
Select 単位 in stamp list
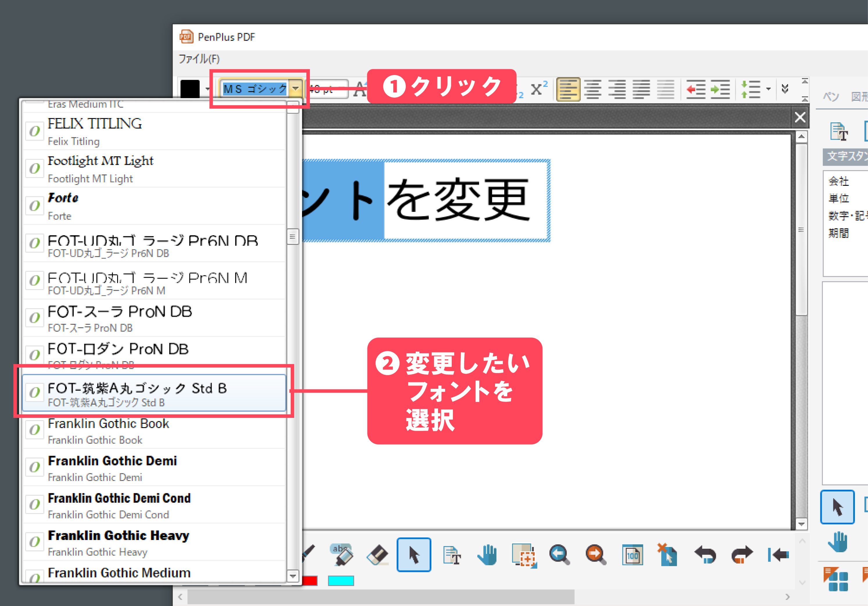coord(839,198)
